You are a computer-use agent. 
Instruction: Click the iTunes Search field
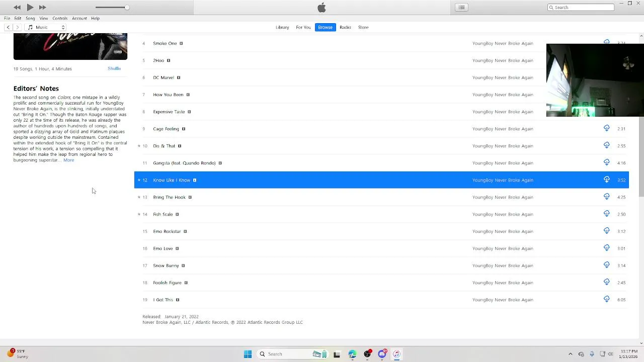point(581,7)
